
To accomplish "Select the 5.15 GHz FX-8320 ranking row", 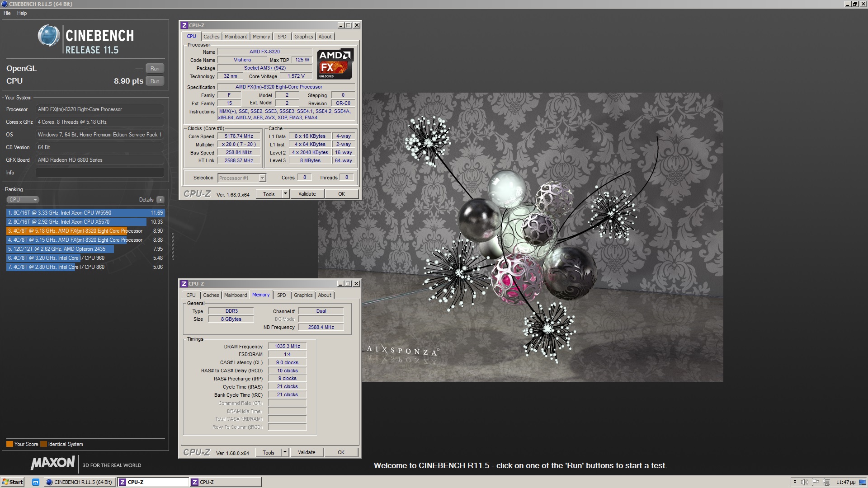I will (x=85, y=240).
